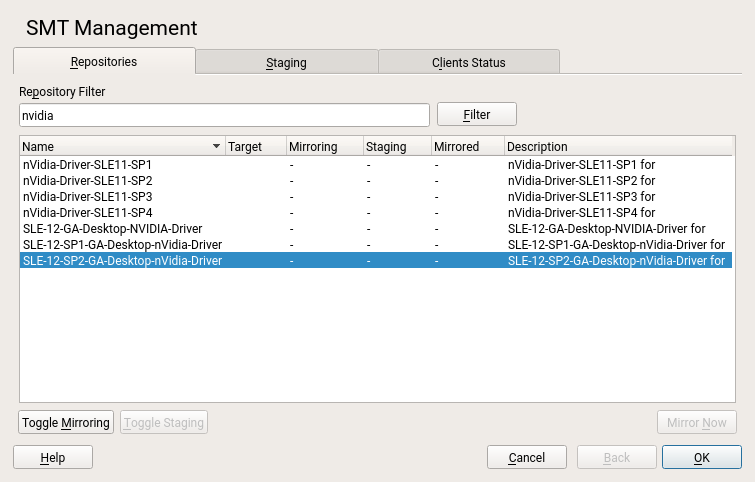Viewport: 755px width, 482px height.
Task: Select the Repositories tab
Action: (x=104, y=61)
